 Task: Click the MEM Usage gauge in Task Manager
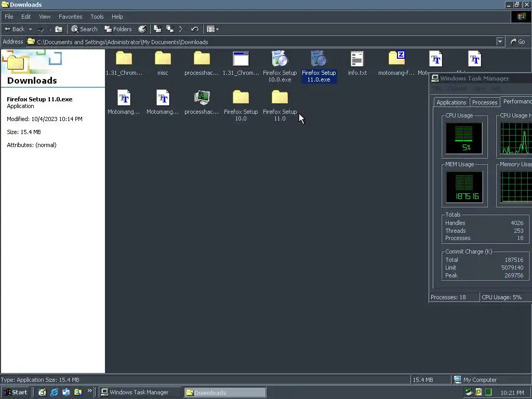[x=464, y=187]
